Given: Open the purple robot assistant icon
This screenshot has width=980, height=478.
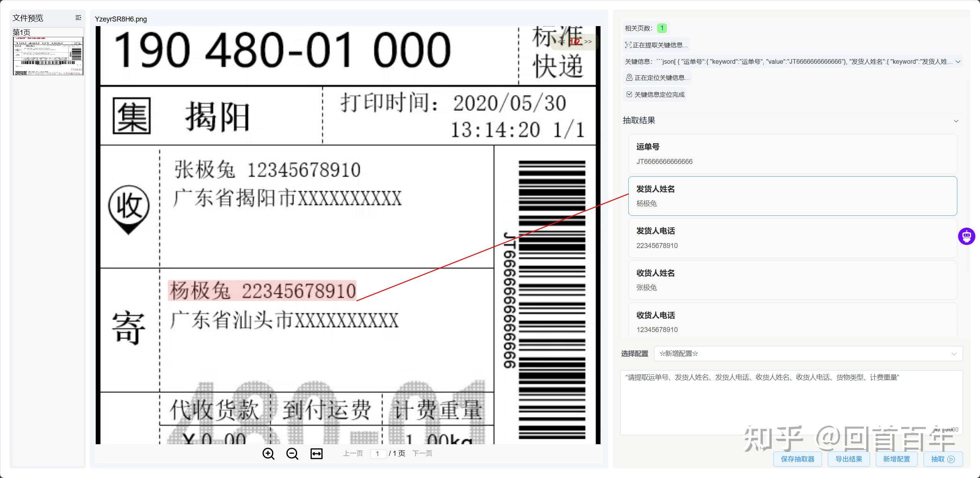Looking at the screenshot, I should click(967, 236).
